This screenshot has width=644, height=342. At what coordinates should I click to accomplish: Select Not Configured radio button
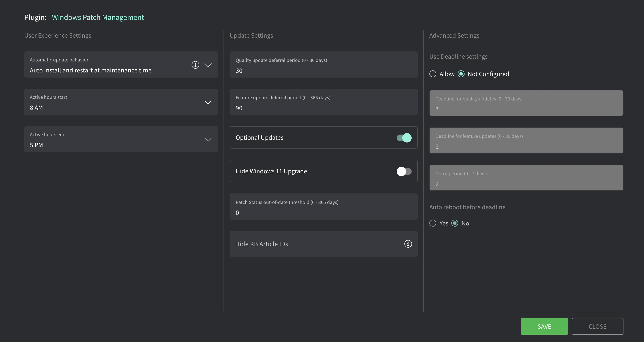(461, 74)
